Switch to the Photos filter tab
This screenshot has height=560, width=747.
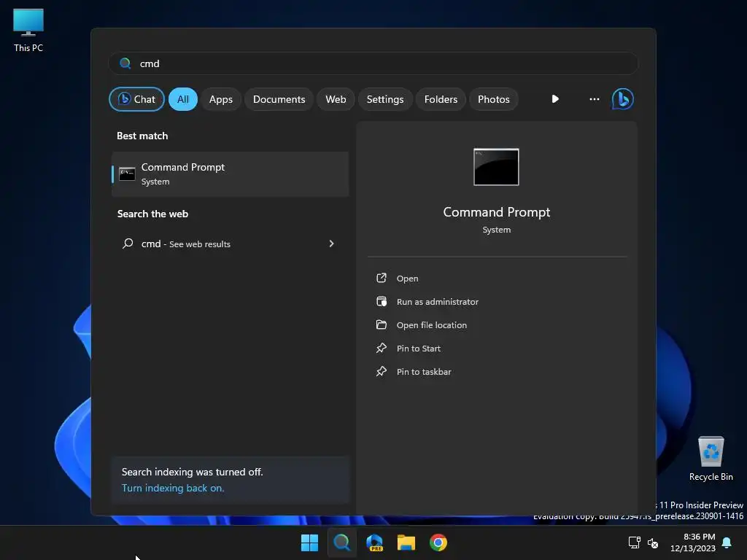494,99
